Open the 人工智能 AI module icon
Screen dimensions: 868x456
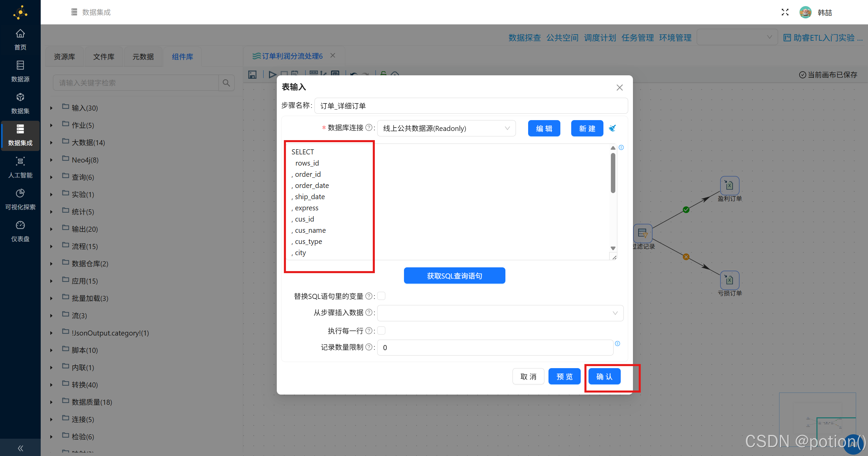(x=20, y=166)
